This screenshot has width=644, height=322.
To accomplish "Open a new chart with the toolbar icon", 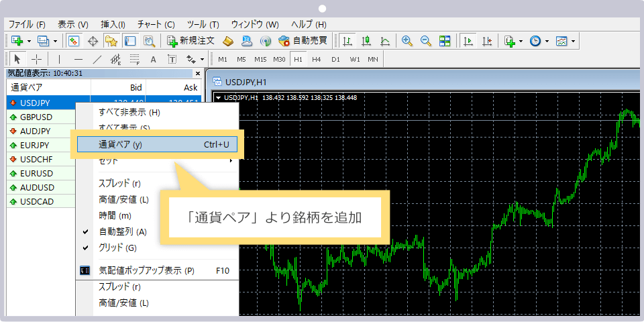I will point(17,41).
